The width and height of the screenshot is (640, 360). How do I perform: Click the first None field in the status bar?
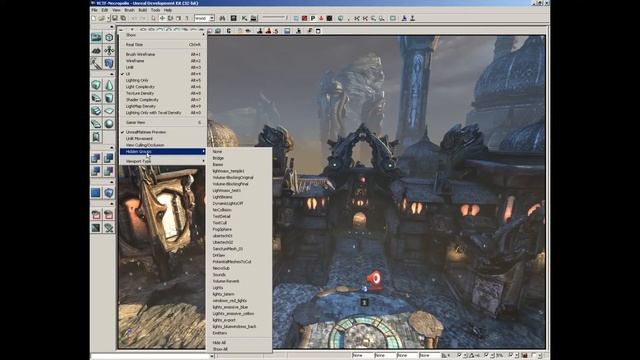(x=363, y=356)
